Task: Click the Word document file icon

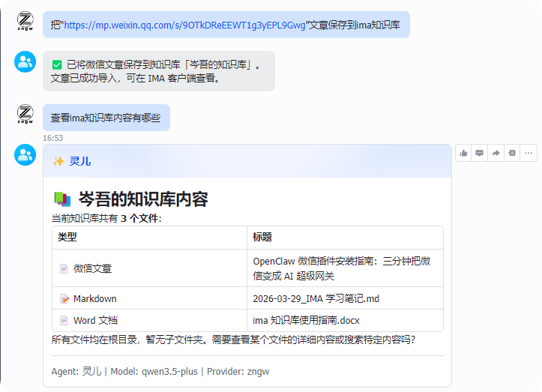Action: [64, 321]
